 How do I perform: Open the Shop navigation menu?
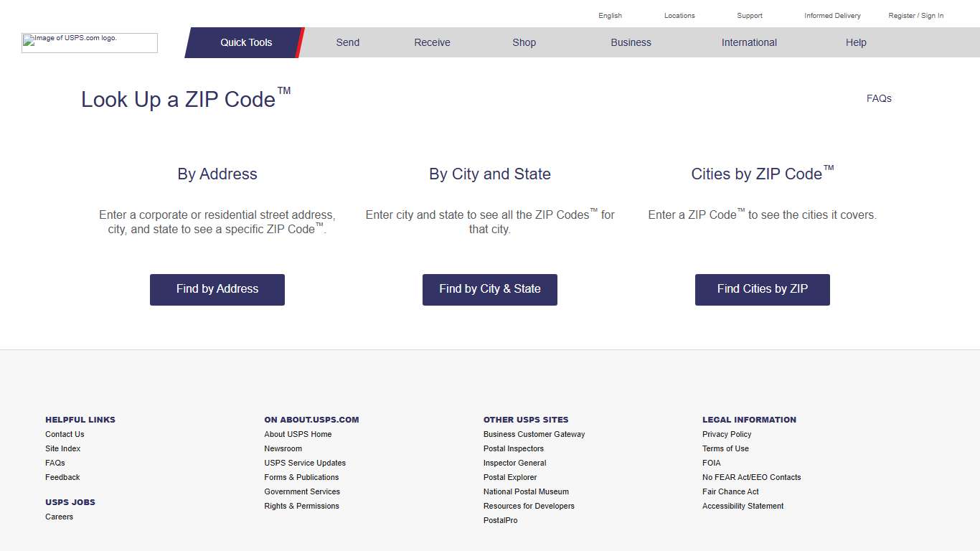click(524, 42)
